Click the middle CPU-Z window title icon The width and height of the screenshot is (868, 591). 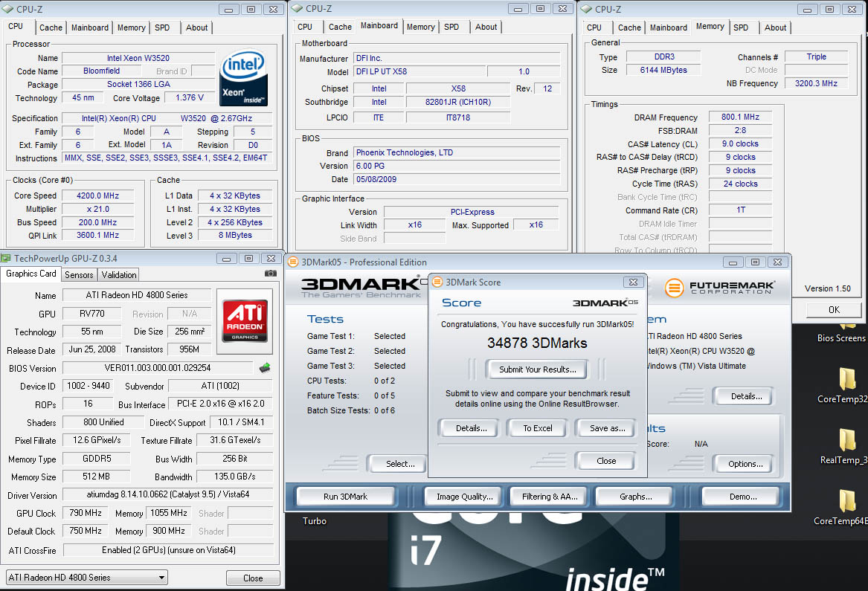tap(298, 8)
